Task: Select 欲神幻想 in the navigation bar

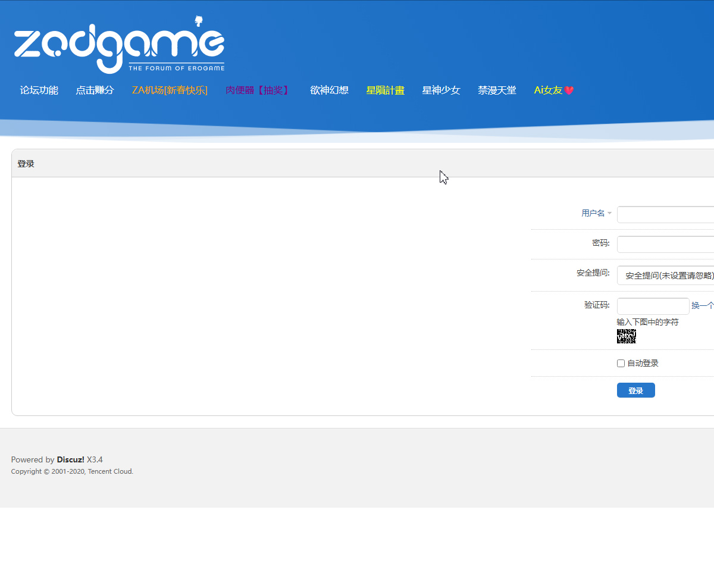Action: point(329,90)
